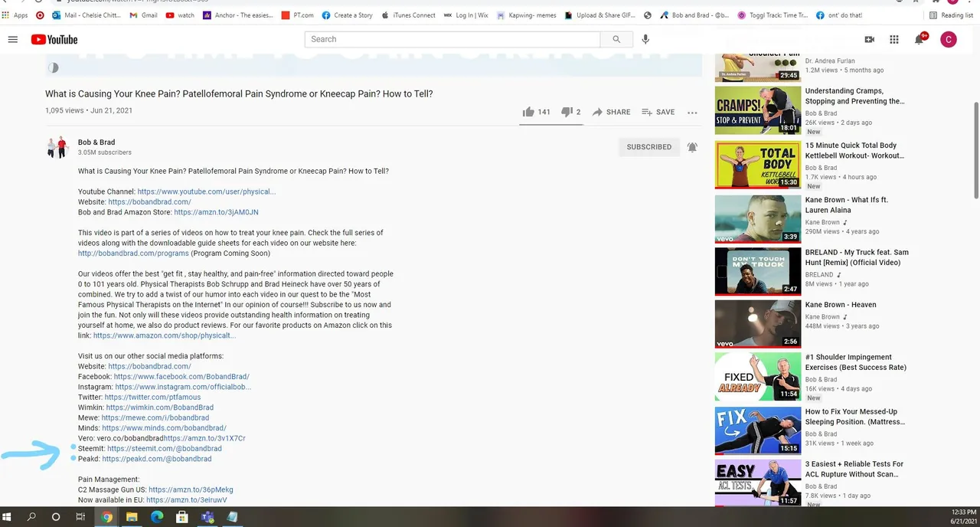Open Cortana circle on taskbar

click(x=56, y=517)
